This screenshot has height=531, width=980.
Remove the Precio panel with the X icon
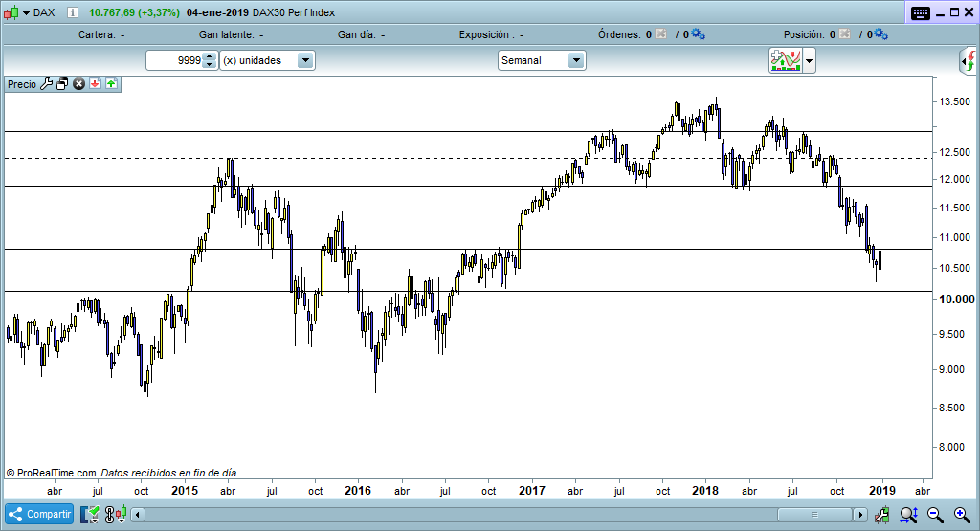[x=79, y=84]
